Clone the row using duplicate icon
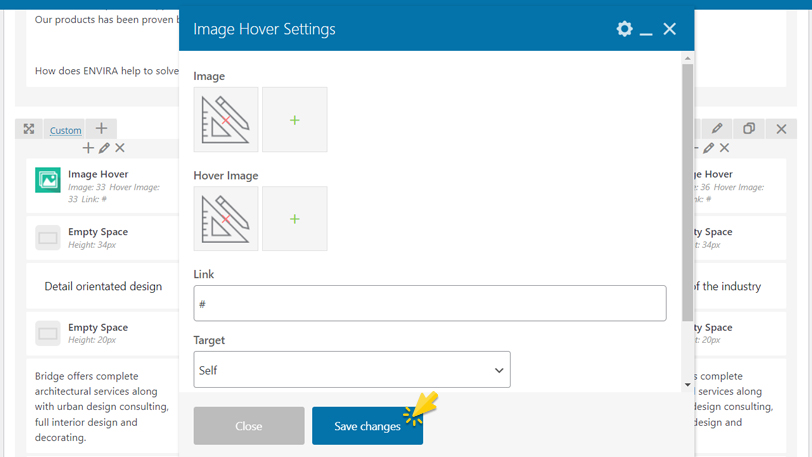This screenshot has height=457, width=812. click(x=749, y=129)
